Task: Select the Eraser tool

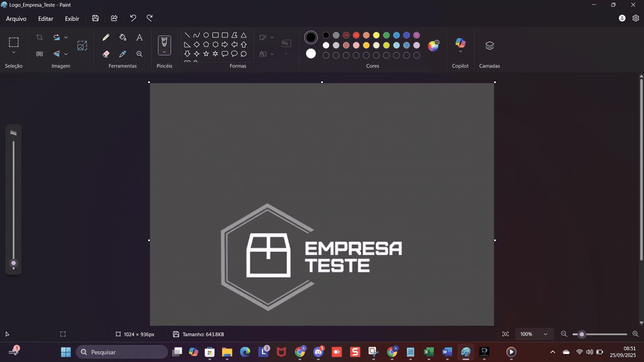Action: [x=106, y=54]
